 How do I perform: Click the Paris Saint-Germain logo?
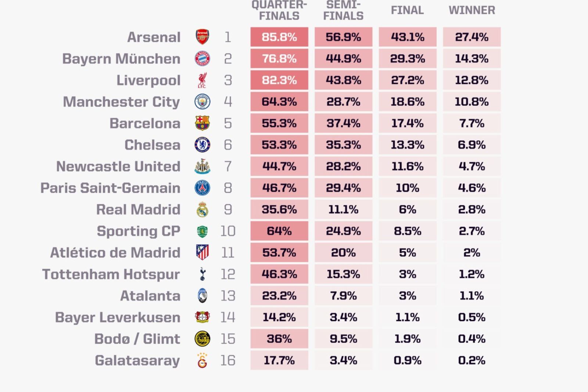click(x=202, y=188)
